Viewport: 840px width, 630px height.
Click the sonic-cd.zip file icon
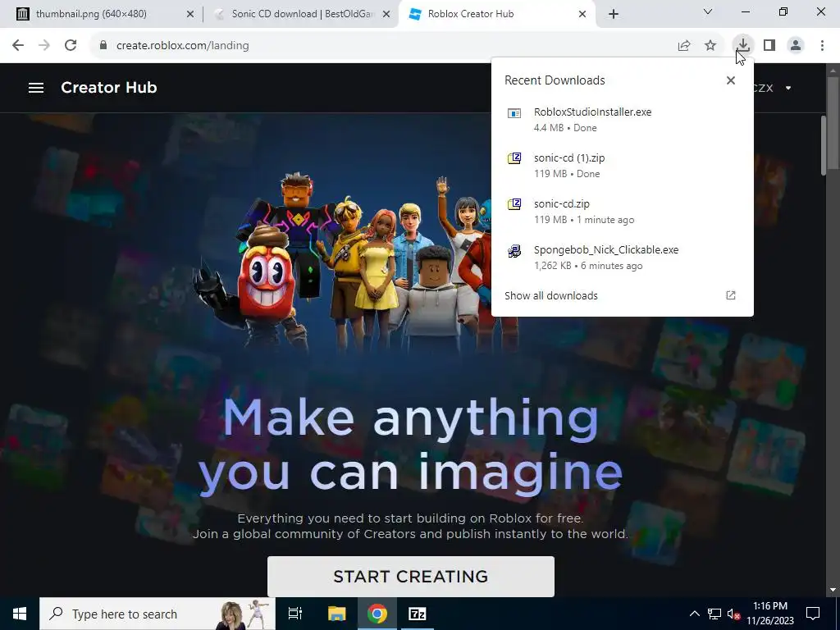coord(514,204)
